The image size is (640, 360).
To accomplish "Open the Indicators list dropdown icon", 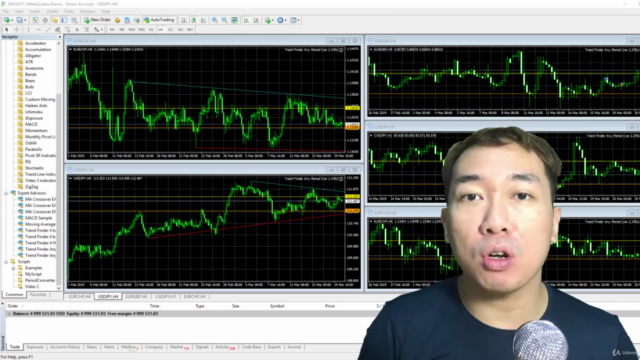I will (269, 20).
